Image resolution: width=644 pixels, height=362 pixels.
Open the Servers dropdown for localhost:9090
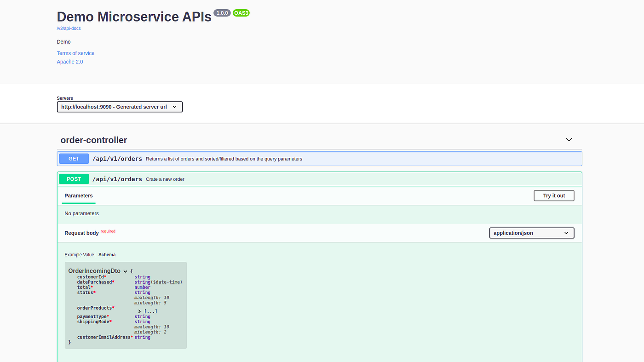(120, 106)
